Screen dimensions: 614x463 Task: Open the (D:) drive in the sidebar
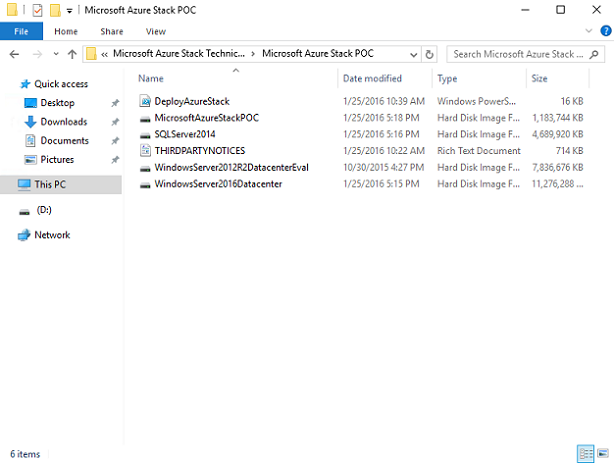pyautogui.click(x=44, y=210)
